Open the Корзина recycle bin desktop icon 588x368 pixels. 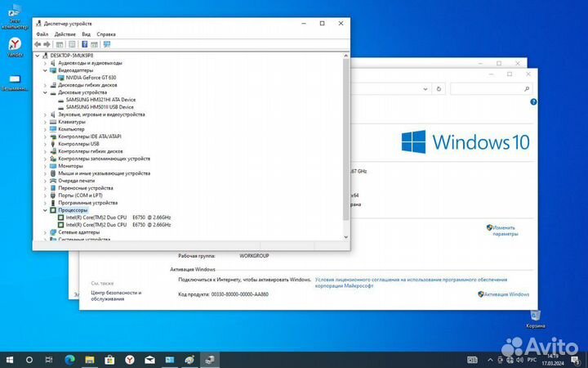click(535, 316)
